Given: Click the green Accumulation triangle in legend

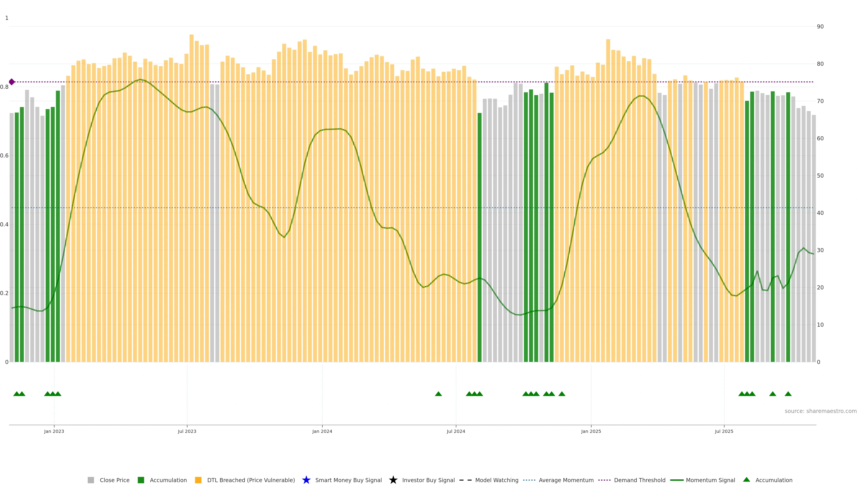Looking at the screenshot, I should tap(746, 480).
